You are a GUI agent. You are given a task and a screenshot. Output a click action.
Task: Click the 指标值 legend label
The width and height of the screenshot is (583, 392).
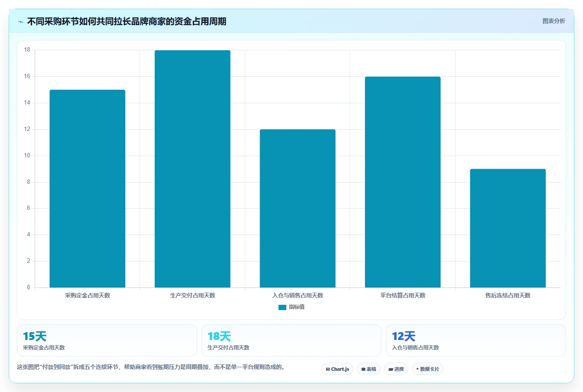pos(297,307)
